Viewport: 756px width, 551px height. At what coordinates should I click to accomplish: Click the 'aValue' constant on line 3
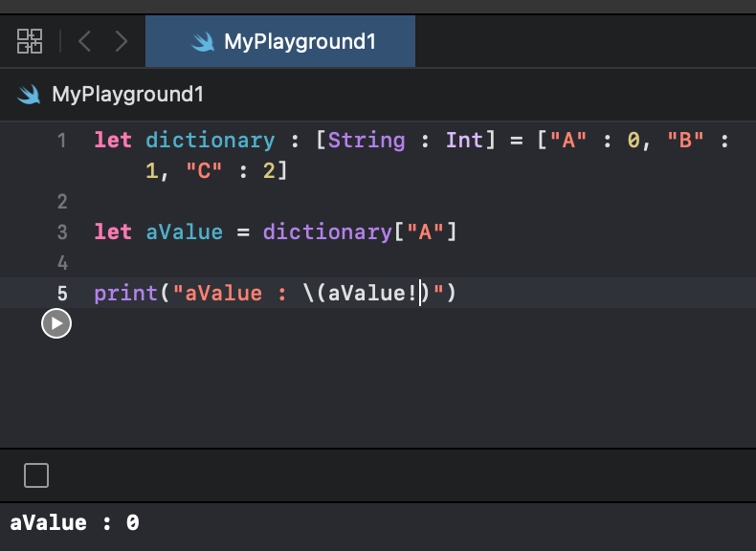click(x=184, y=232)
